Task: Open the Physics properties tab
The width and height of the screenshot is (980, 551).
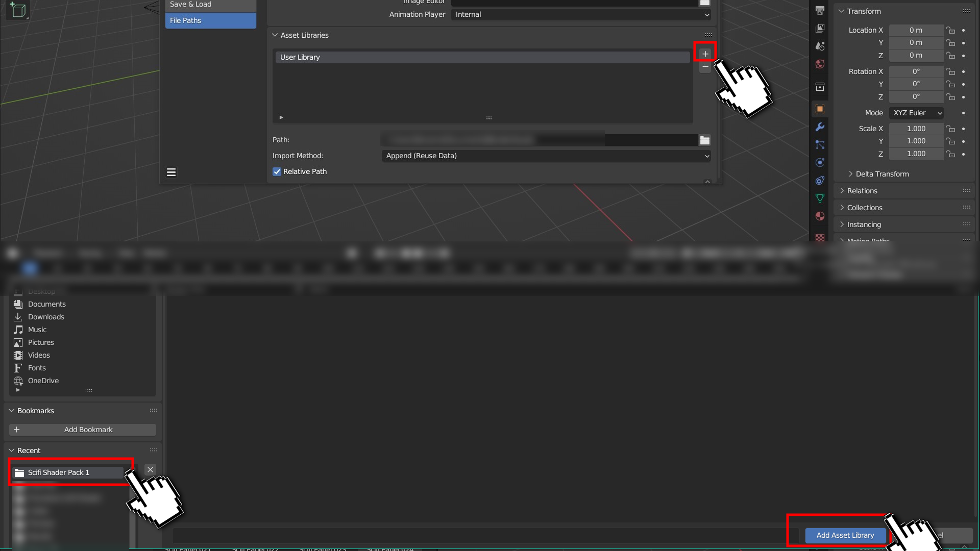Action: [x=820, y=163]
